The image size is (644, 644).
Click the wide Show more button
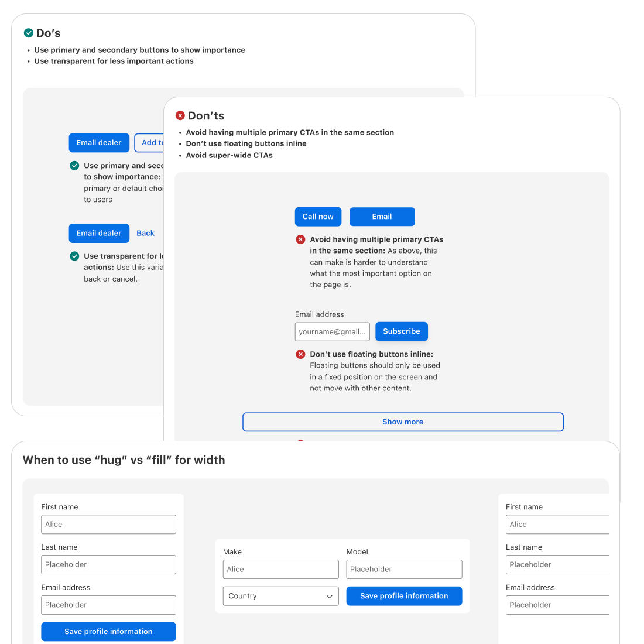coord(403,422)
